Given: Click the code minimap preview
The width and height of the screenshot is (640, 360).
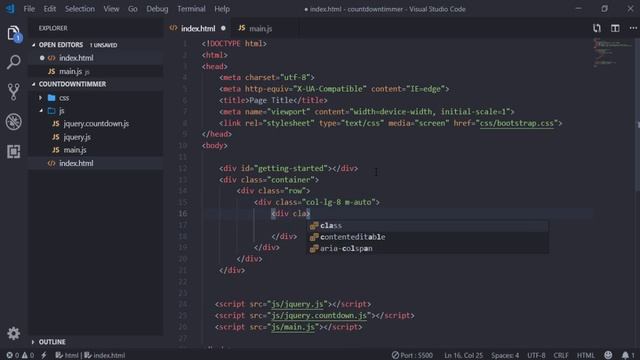Looking at the screenshot, I should point(612,53).
